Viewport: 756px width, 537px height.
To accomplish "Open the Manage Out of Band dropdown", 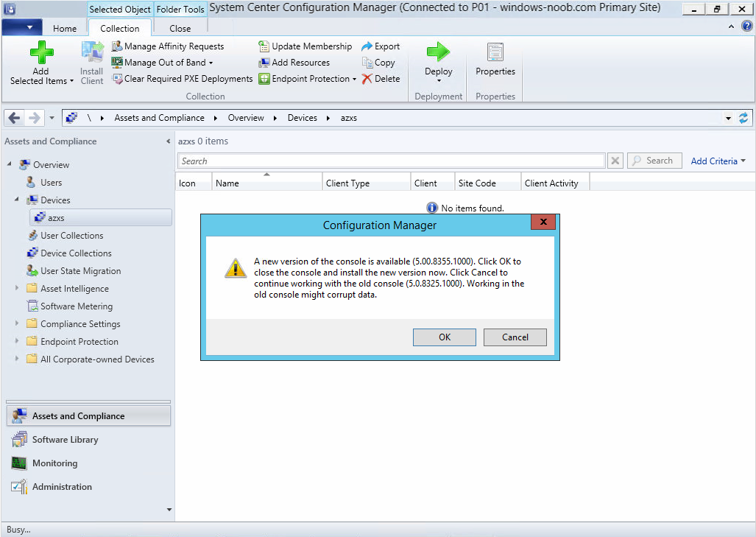I will click(x=211, y=63).
